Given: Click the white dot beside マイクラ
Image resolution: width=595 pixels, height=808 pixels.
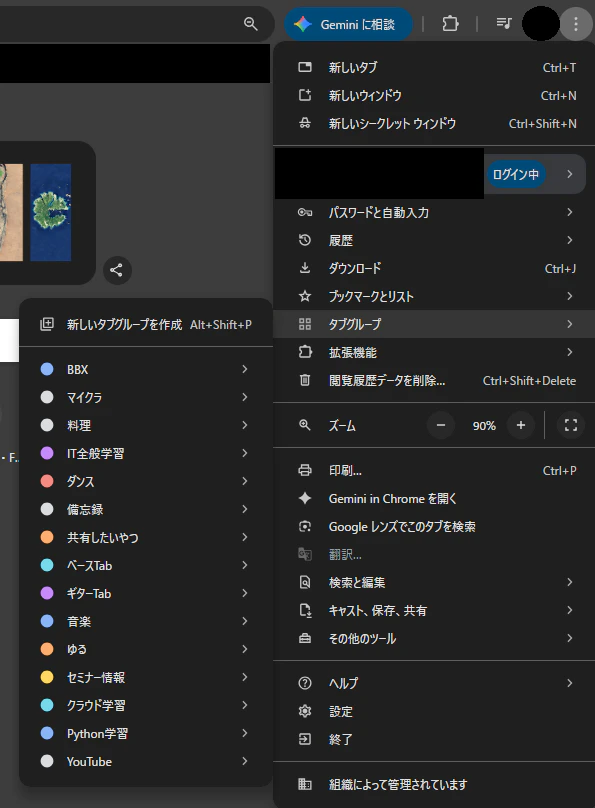Looking at the screenshot, I should point(47,397).
